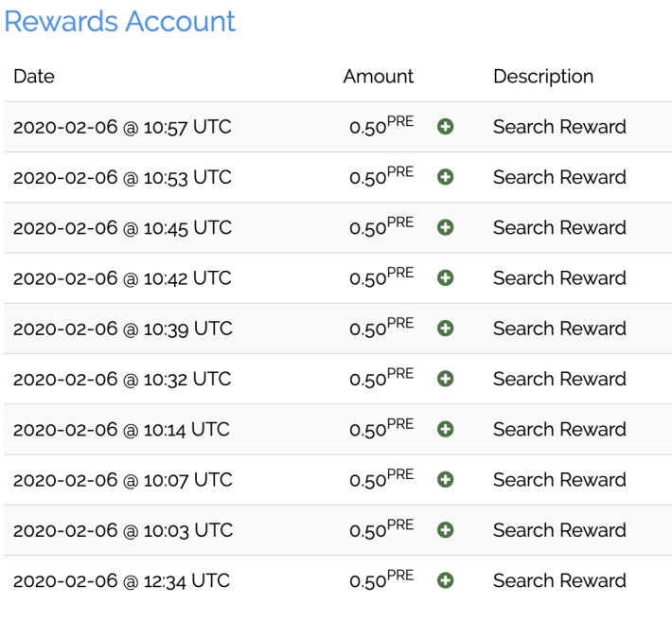Image resolution: width=672 pixels, height=640 pixels.
Task: Select the Description column header
Action: [x=543, y=77]
